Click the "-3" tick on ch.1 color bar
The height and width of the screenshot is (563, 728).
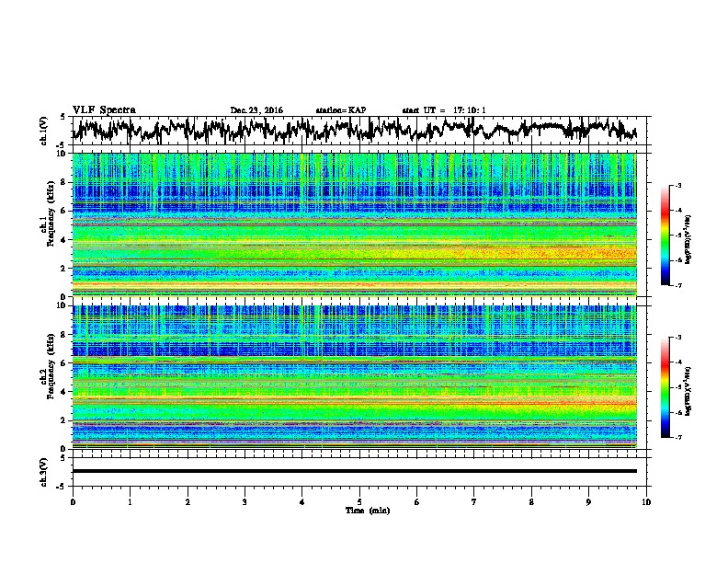point(677,185)
